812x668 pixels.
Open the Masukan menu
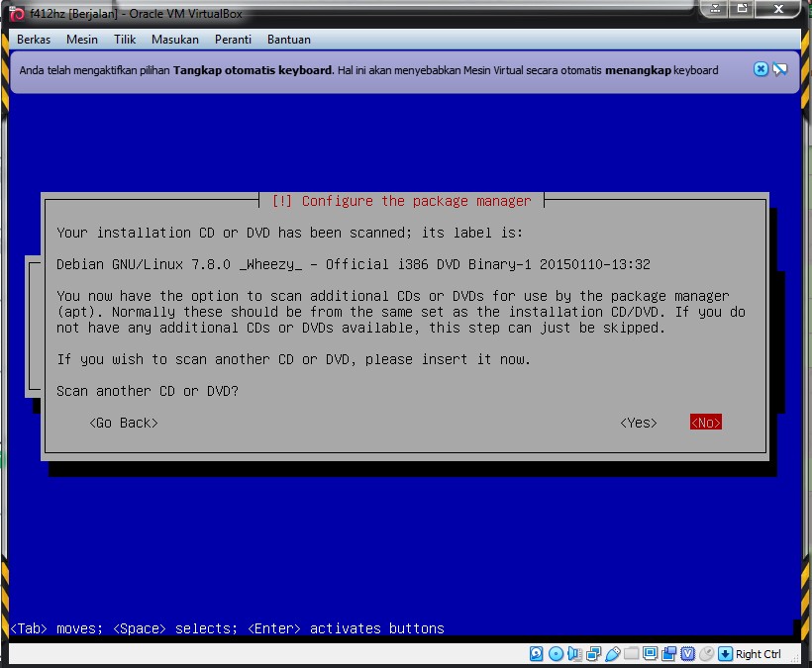(175, 40)
